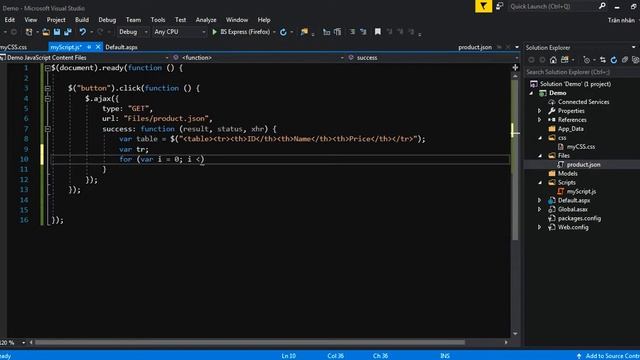The height and width of the screenshot is (360, 640).
Task: Click the browser refresh icon in toolbar
Action: pos(283,32)
